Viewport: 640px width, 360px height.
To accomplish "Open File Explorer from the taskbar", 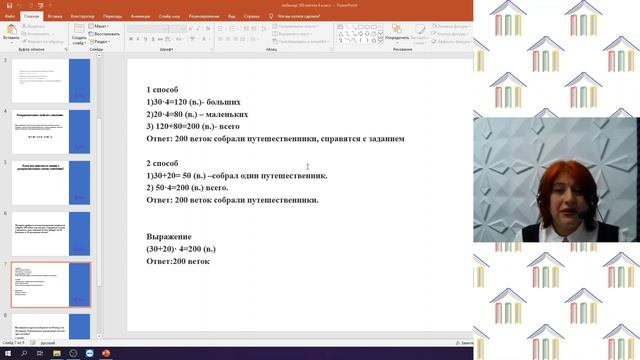I will tap(57, 353).
